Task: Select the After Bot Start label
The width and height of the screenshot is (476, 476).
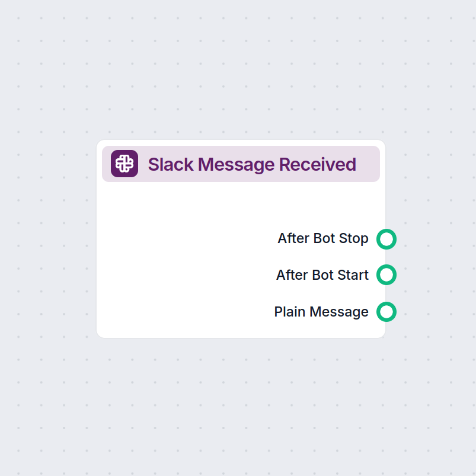Action: coord(322,274)
